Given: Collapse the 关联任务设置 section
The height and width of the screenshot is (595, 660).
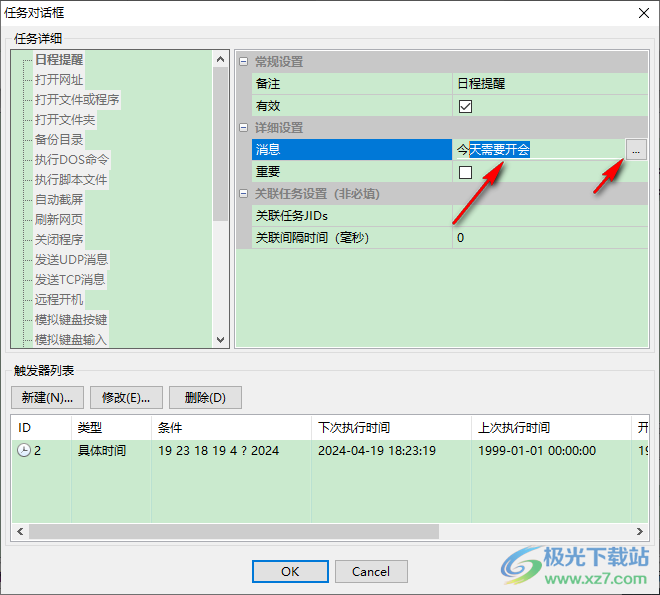Looking at the screenshot, I should (243, 194).
